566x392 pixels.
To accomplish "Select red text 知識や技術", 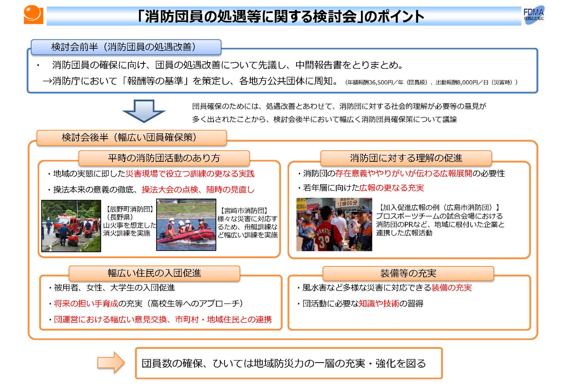I will pyautogui.click(x=379, y=304).
